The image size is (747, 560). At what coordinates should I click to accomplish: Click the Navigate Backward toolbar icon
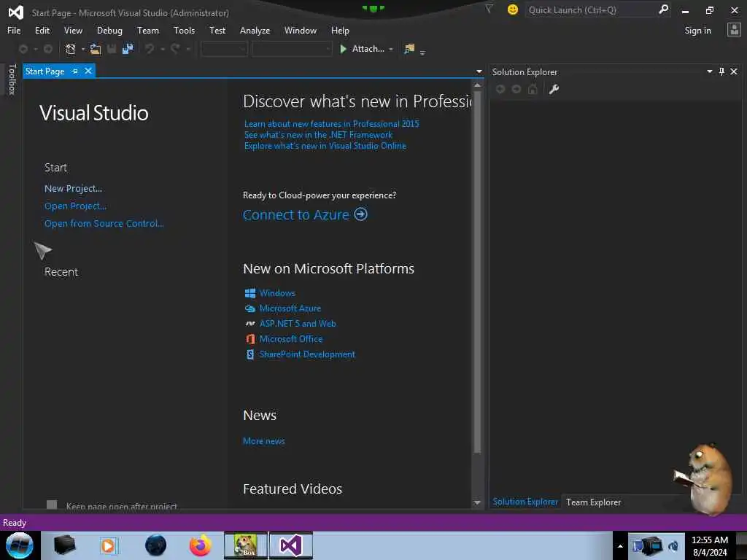click(23, 49)
